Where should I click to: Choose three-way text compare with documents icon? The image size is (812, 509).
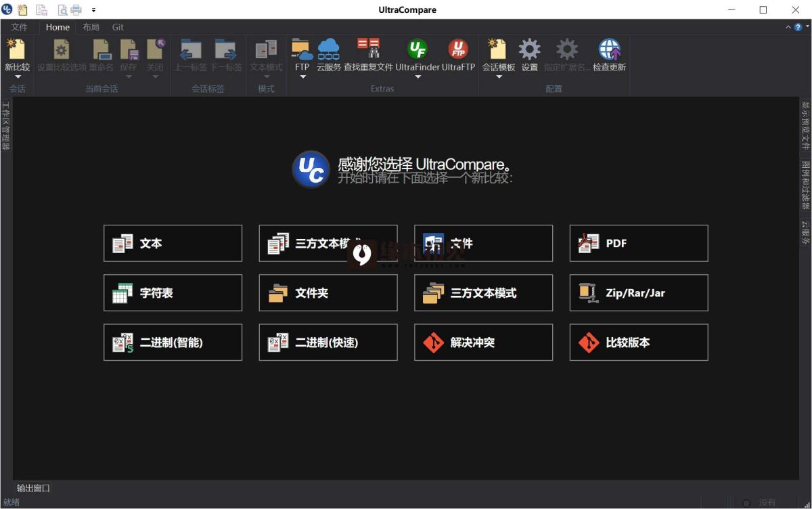pos(328,243)
